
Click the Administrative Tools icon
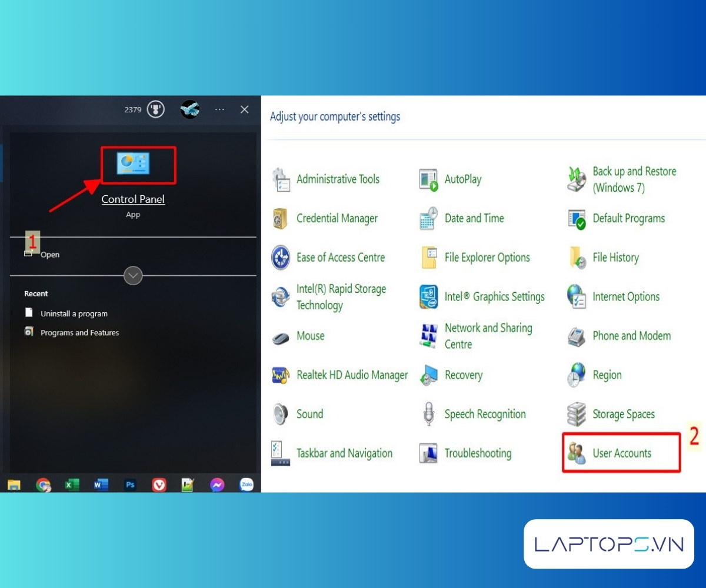click(281, 179)
